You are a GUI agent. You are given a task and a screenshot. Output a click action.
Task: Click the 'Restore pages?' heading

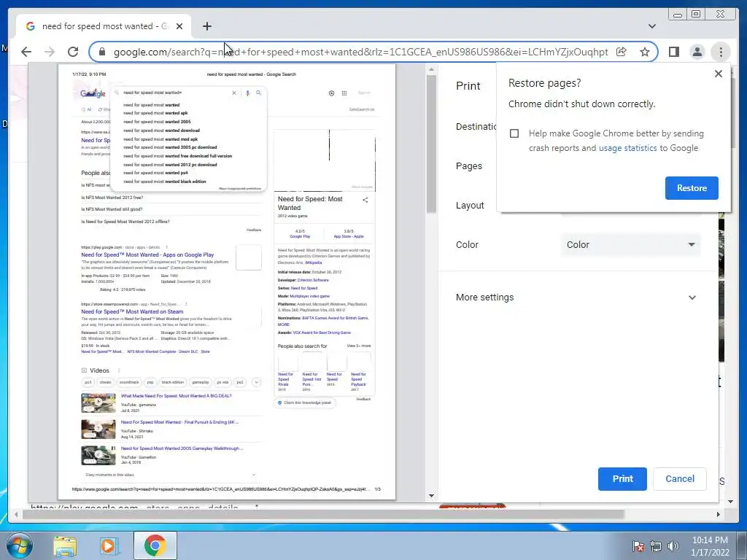tap(544, 83)
